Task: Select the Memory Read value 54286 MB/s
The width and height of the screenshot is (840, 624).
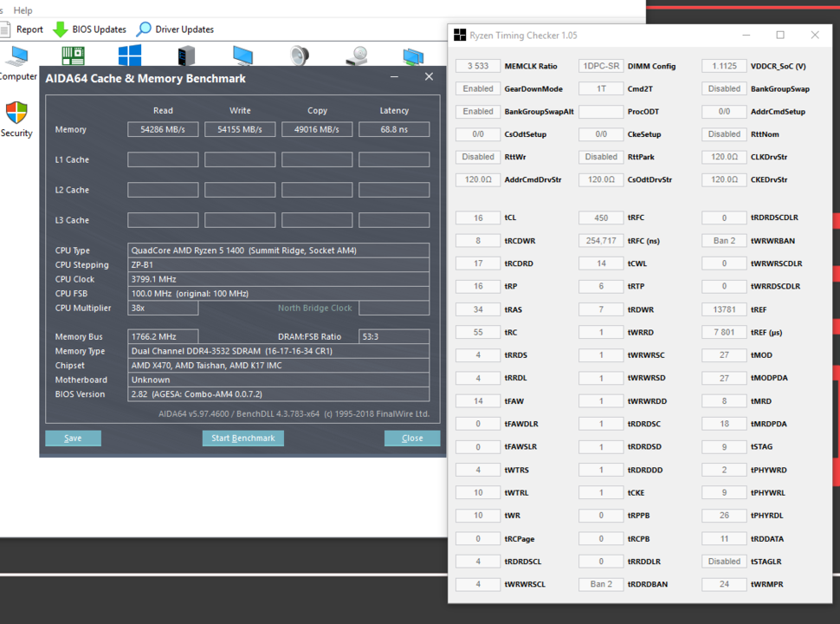Action: point(163,129)
